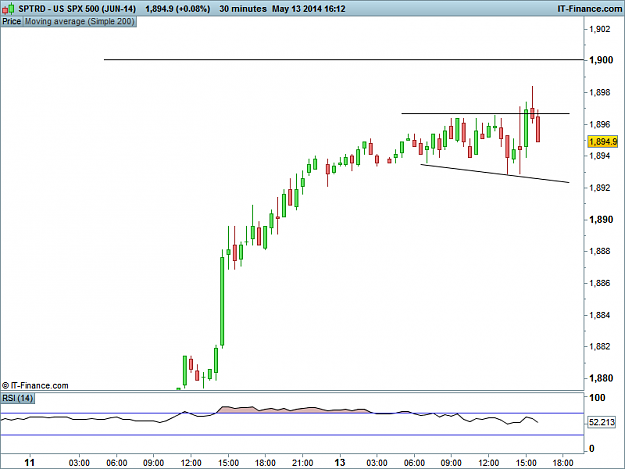Viewport: 625px width, 469px height.
Task: Click the 1,900 price axis label
Action: pos(601,60)
